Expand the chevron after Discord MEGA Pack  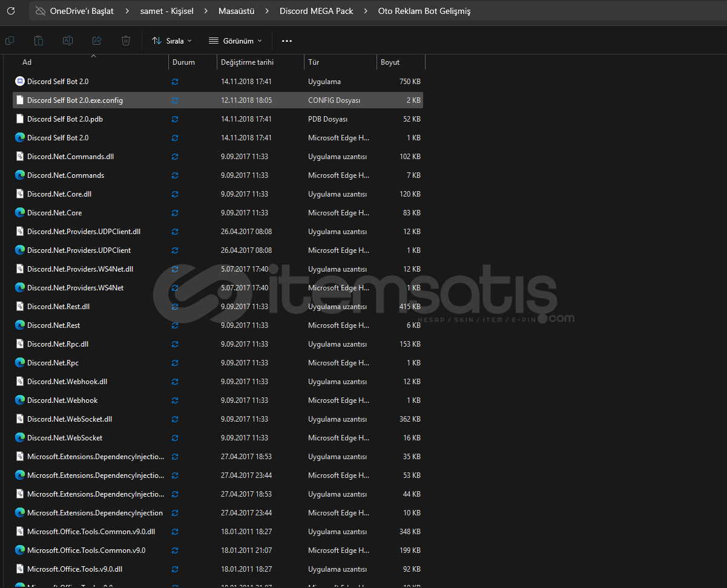366,11
